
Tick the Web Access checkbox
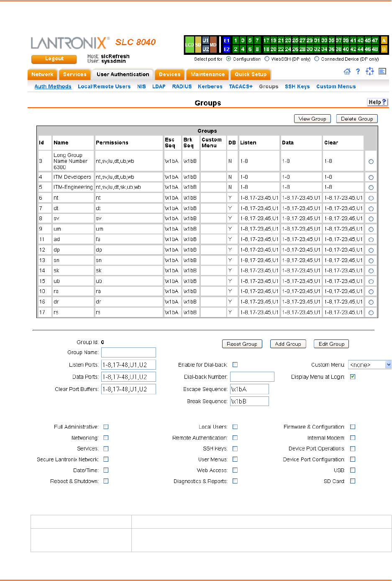tap(235, 470)
